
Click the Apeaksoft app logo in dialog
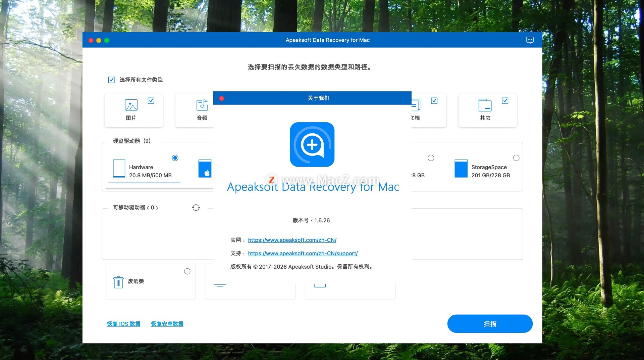tap(312, 144)
